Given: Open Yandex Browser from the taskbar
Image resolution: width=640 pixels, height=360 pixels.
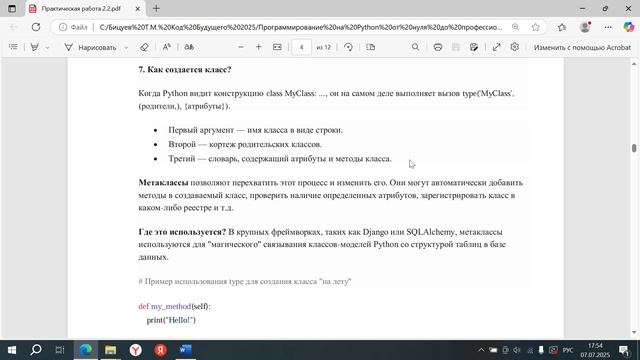Looking at the screenshot, I should tap(136, 350).
